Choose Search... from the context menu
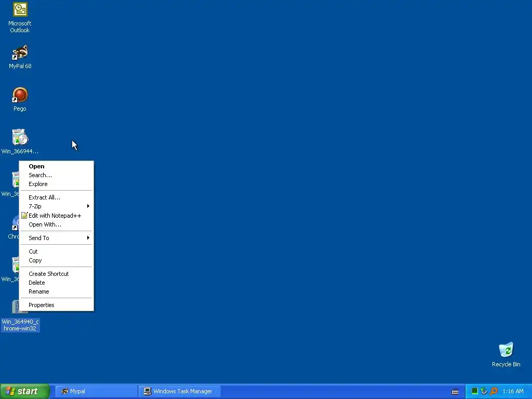Viewport: 532px width, 399px height. point(57,175)
